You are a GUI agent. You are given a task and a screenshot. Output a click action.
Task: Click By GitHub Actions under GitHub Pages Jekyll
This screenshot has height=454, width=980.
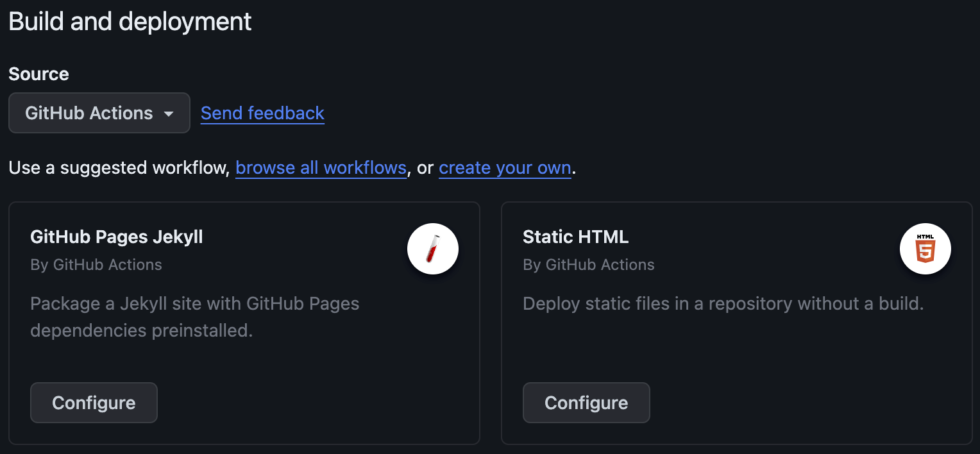pos(96,264)
